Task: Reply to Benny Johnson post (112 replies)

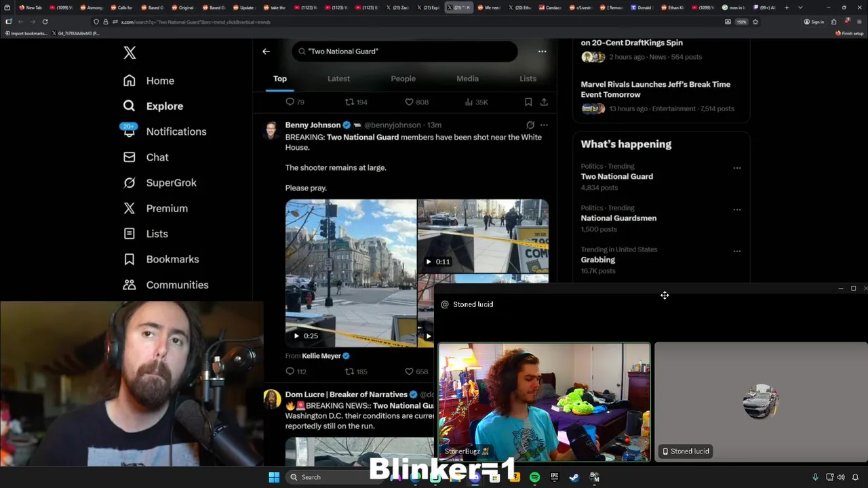Action: (296, 371)
